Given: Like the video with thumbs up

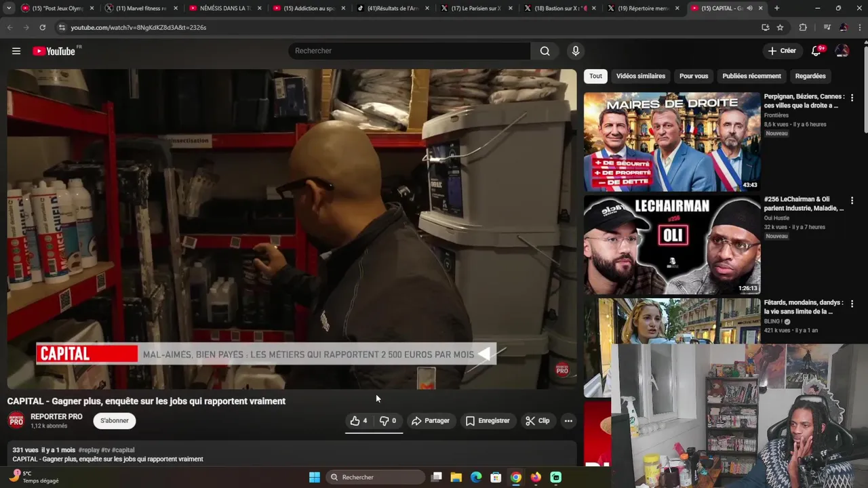Looking at the screenshot, I should [359, 421].
